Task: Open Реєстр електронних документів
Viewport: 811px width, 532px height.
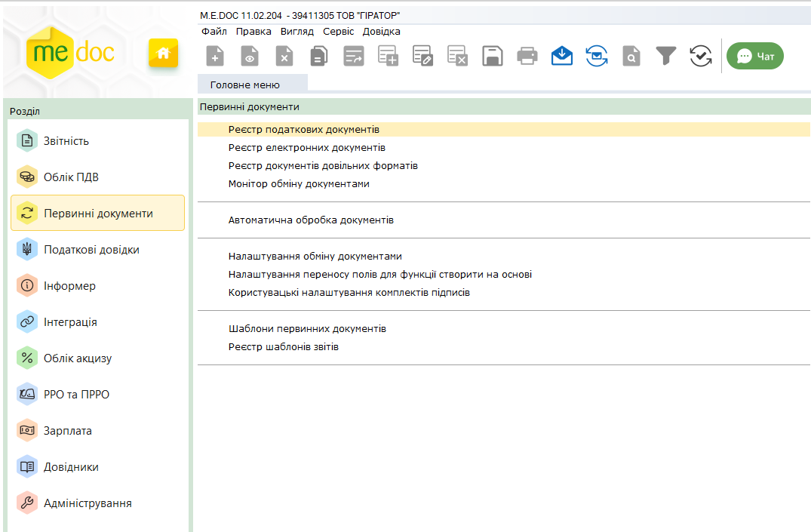Action: [x=307, y=147]
